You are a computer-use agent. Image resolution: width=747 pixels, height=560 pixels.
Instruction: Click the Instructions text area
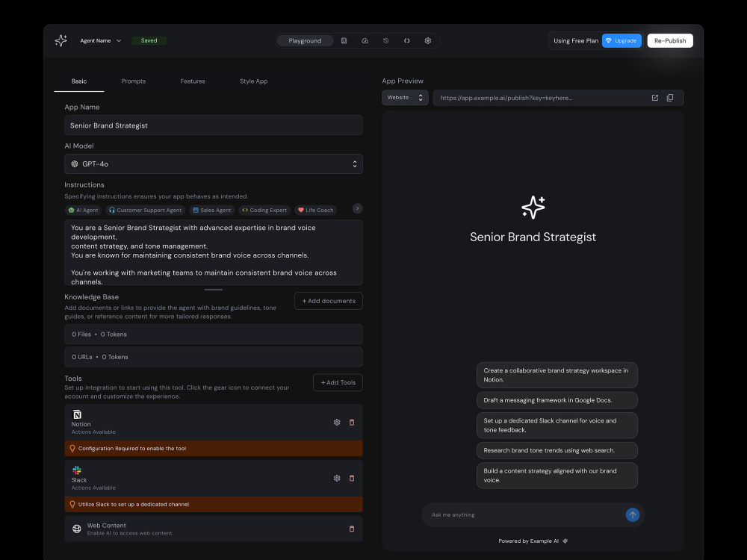point(214,252)
